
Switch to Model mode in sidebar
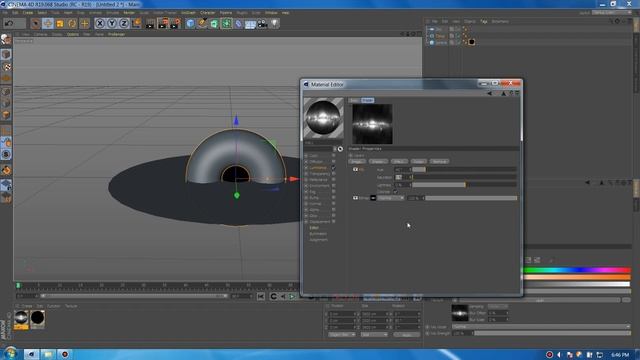6,54
